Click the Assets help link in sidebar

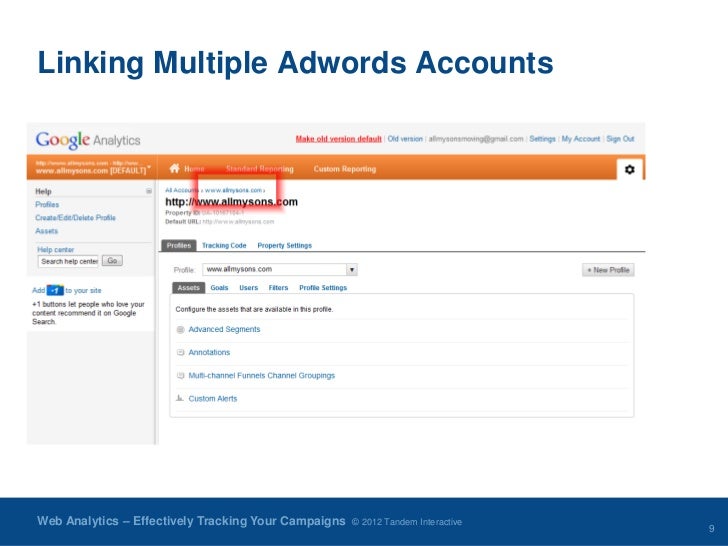pos(46,231)
